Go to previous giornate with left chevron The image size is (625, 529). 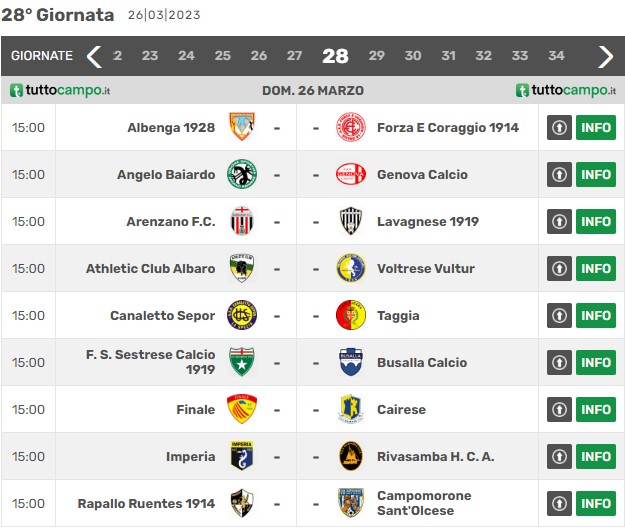coord(94,56)
